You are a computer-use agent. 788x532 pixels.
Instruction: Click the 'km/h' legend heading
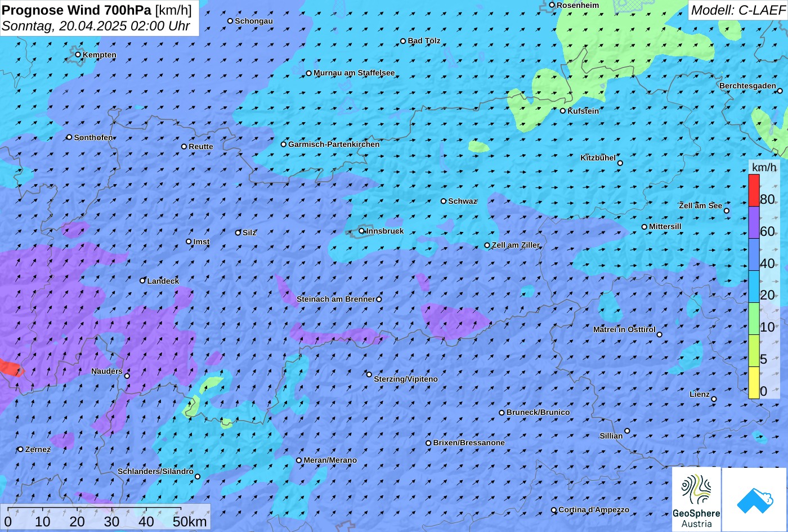coord(764,167)
